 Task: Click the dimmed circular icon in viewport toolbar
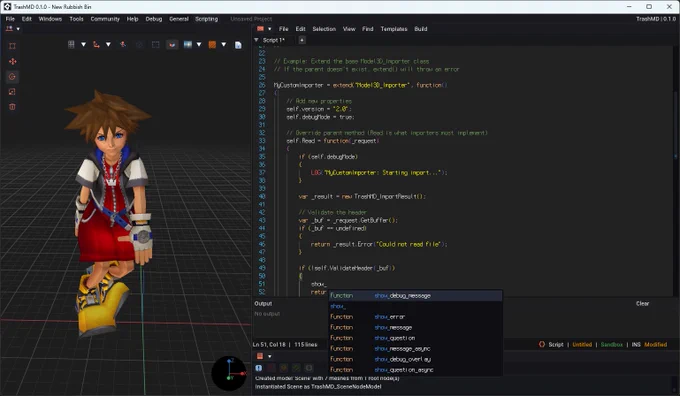(x=139, y=44)
